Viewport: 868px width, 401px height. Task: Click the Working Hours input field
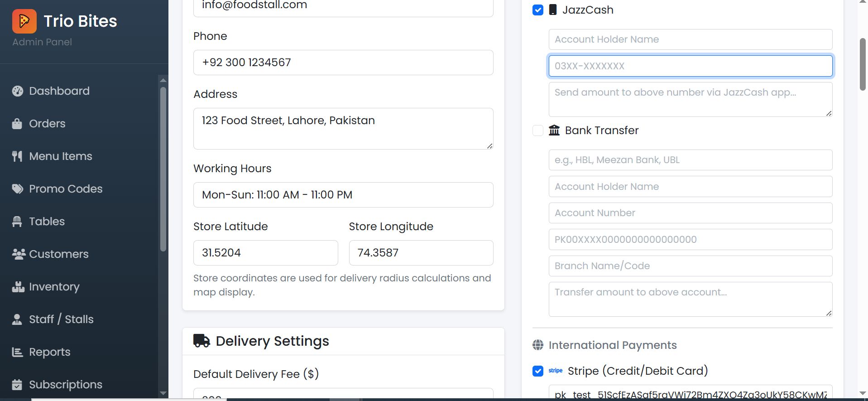click(x=343, y=195)
